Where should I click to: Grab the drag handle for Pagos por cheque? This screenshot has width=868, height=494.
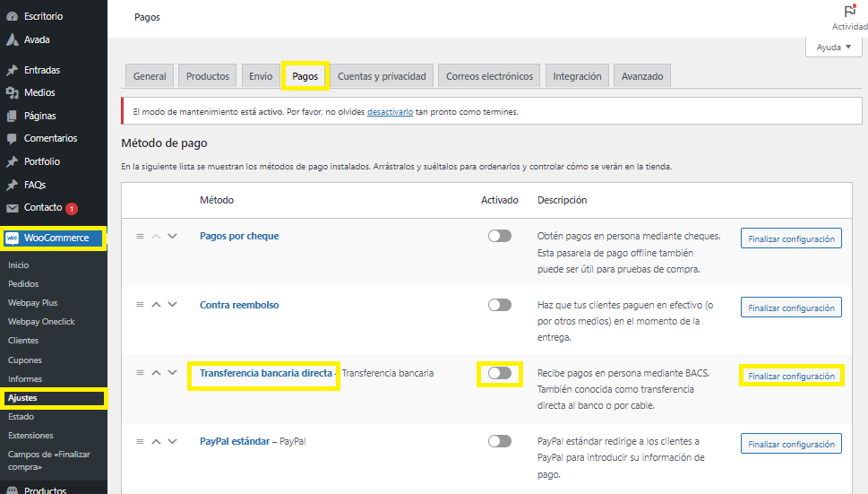140,236
